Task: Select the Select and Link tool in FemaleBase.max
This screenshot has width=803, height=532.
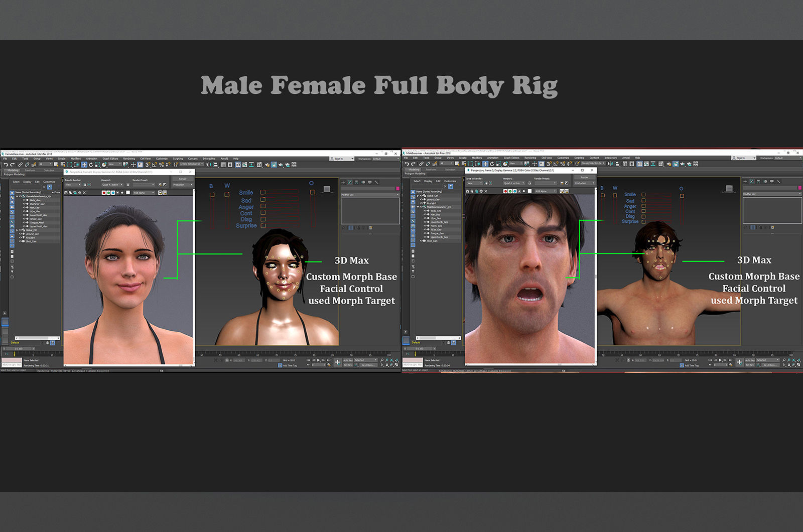Action: (x=20, y=165)
